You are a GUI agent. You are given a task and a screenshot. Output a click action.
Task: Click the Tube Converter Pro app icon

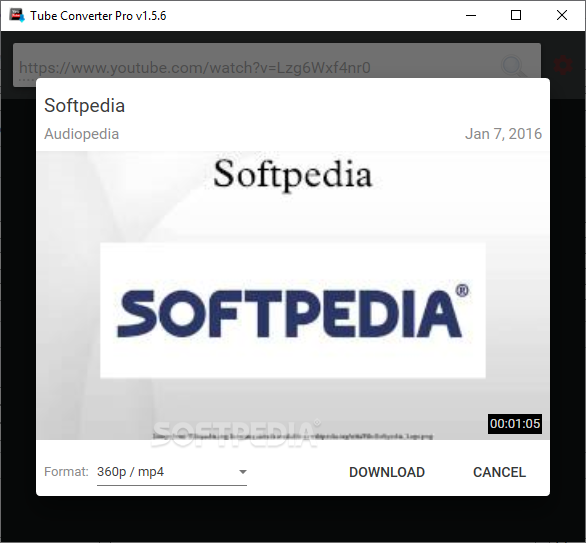click(x=17, y=15)
